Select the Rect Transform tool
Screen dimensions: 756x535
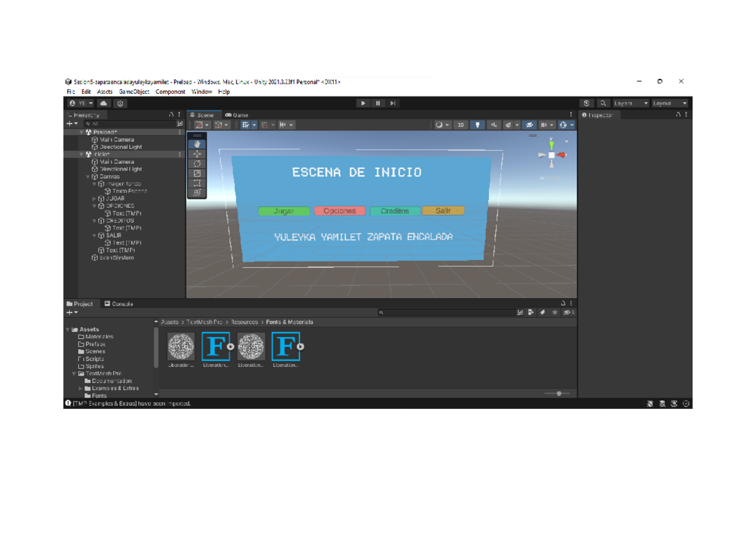point(197,183)
